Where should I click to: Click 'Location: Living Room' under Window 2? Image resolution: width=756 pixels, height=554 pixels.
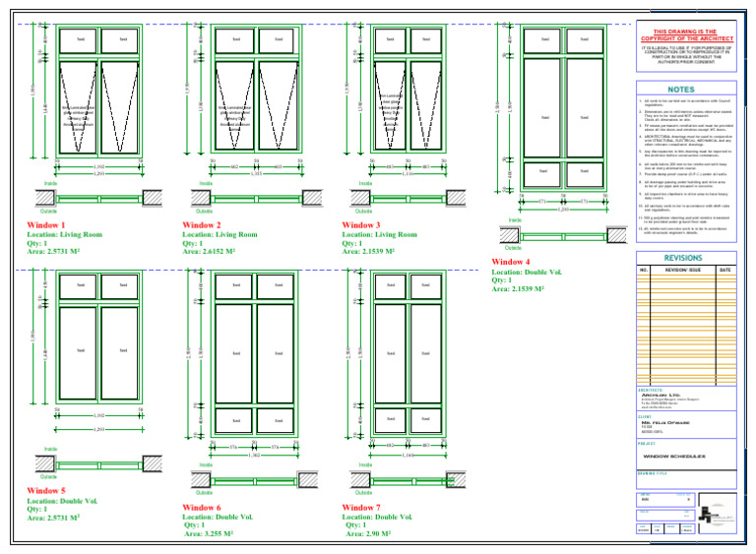click(220, 235)
